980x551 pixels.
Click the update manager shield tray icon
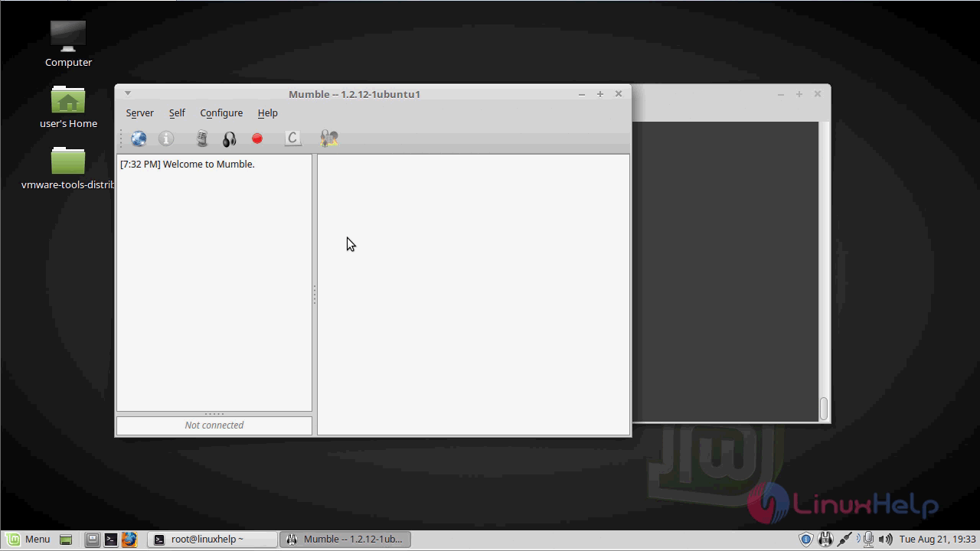pyautogui.click(x=805, y=540)
